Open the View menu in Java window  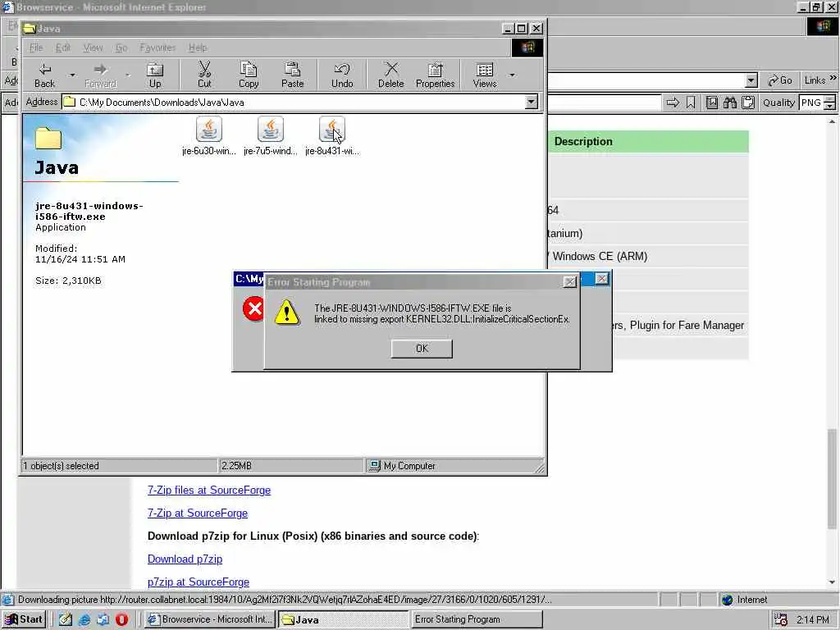coord(93,48)
